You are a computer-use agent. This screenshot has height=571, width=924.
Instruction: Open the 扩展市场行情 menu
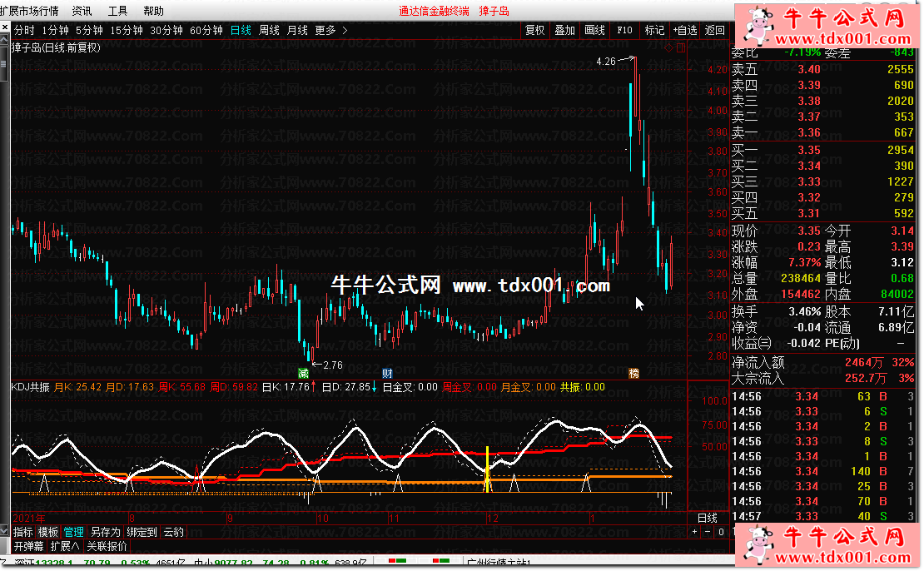29,11
